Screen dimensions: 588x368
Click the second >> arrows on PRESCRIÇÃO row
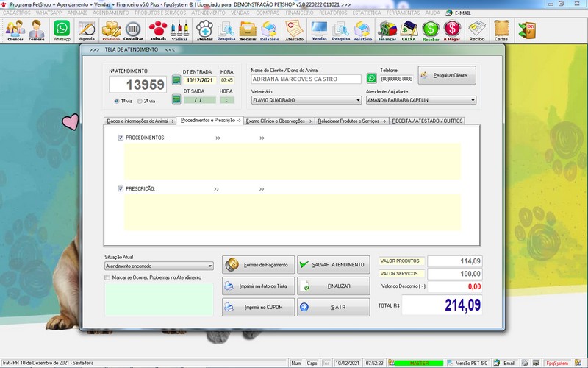(262, 189)
